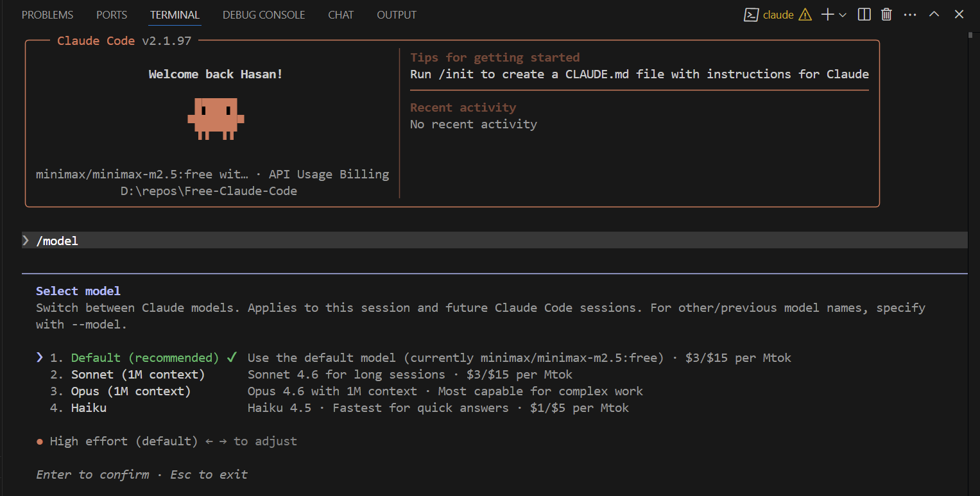Go to the OUTPUT tab
Image resolution: width=980 pixels, height=496 pixels.
397,15
